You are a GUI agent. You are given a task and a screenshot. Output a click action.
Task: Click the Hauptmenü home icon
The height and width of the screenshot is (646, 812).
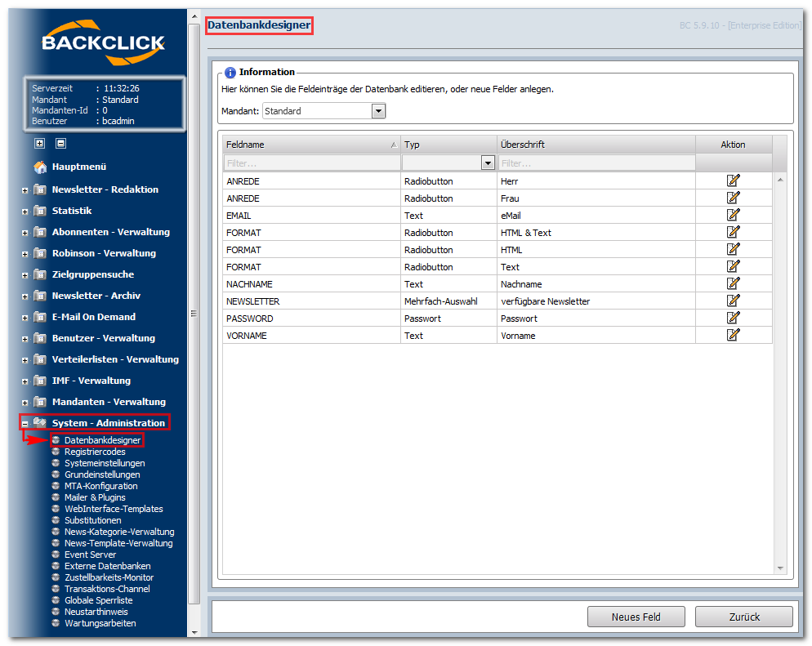click(x=40, y=167)
